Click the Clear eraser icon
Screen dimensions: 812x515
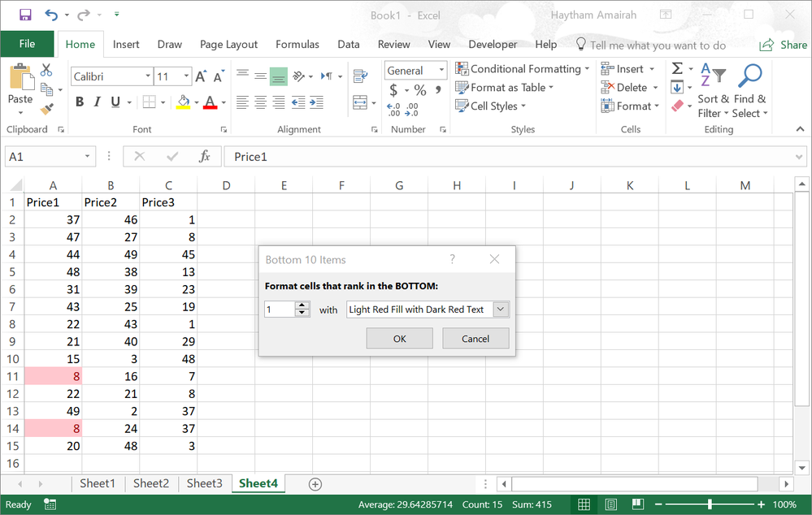(677, 106)
